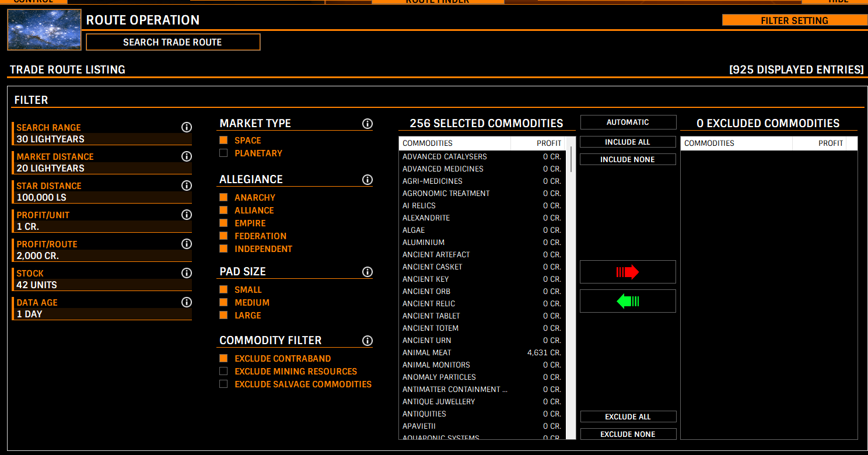Screen dimensions: 868x455
Task: Select Agronomic Treatment commodity row
Action: coord(482,193)
